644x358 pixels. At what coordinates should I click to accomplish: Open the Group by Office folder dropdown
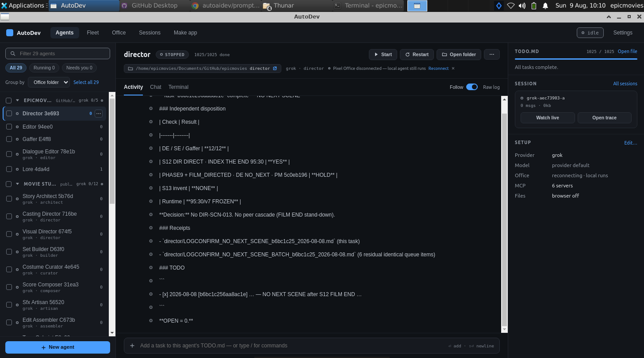pos(49,82)
